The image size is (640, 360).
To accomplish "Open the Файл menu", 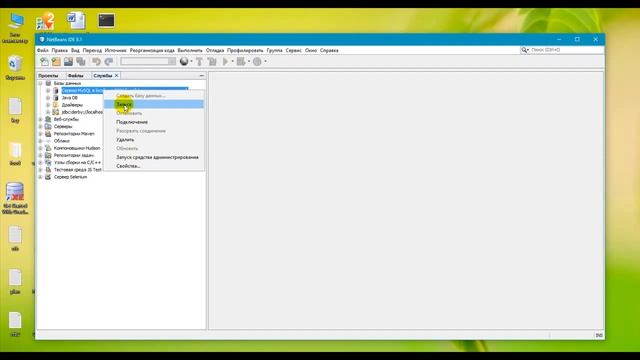I will [x=43, y=50].
